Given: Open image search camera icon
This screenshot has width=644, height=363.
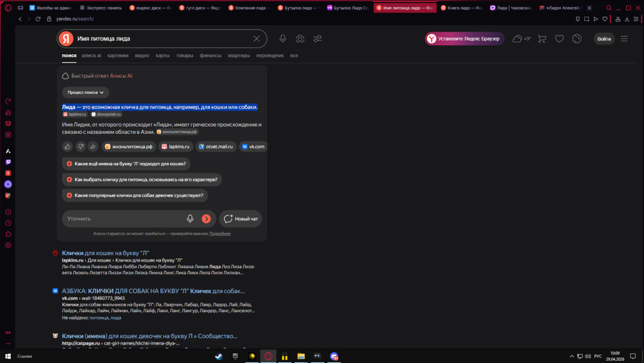Looking at the screenshot, I should pyautogui.click(x=300, y=39).
